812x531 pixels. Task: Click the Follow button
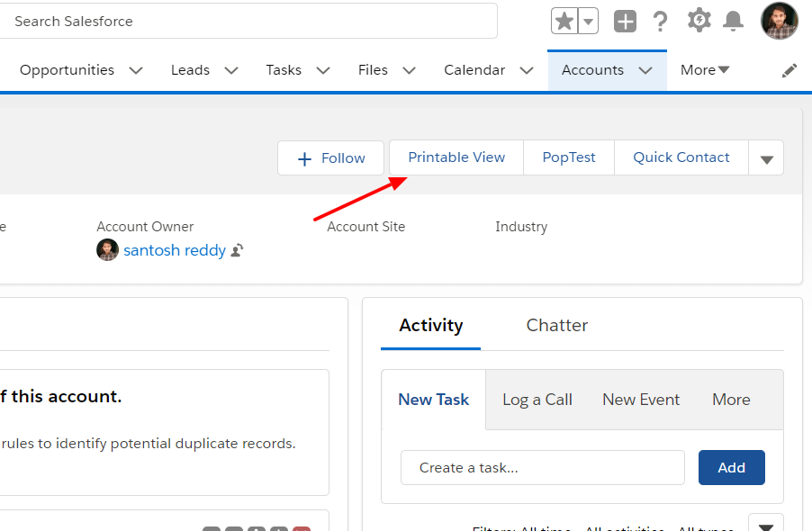click(331, 157)
